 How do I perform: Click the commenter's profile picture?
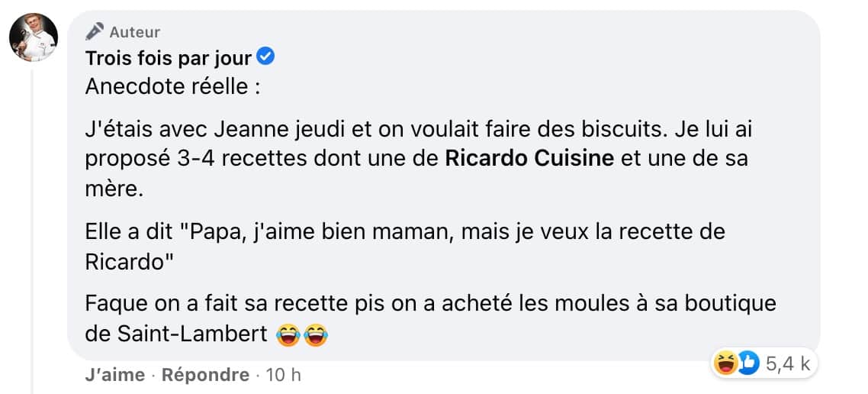pyautogui.click(x=33, y=37)
